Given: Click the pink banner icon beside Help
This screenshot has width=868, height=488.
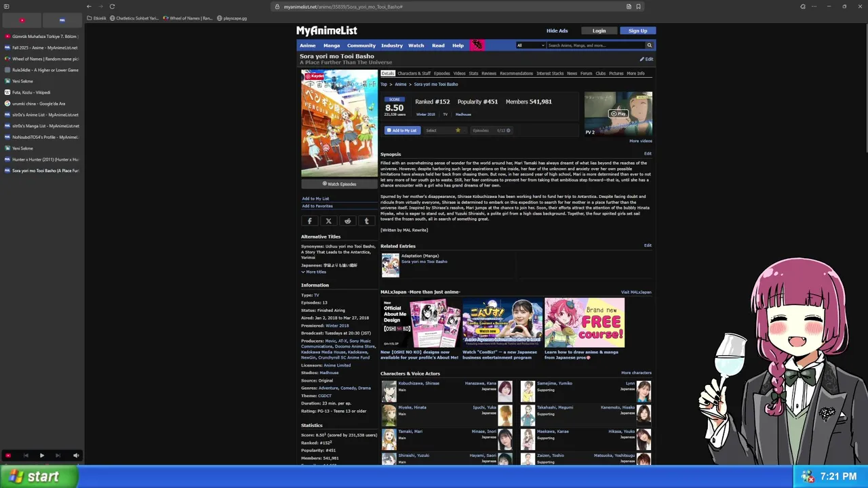Looking at the screenshot, I should coord(477,45).
